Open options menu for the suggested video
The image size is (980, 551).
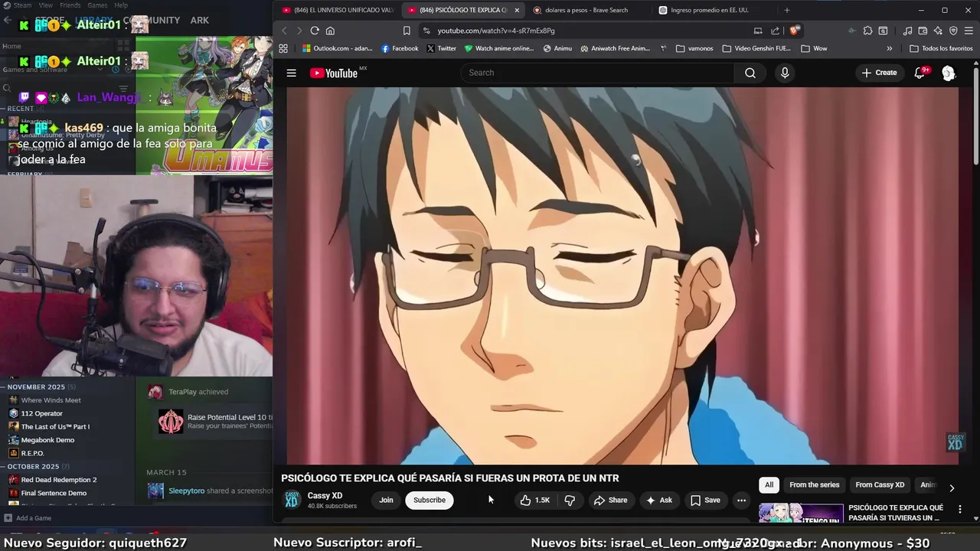(x=959, y=509)
